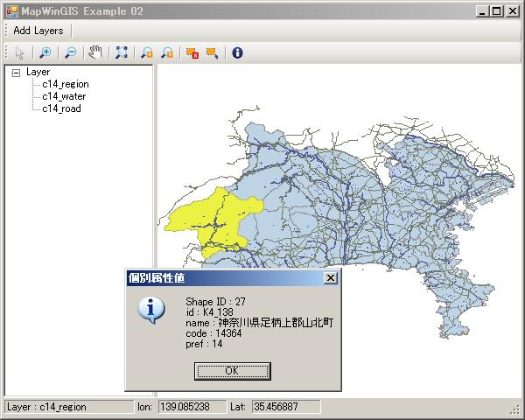Click the clear selection icon
Image resolution: width=525 pixels, height=420 pixels.
click(192, 52)
